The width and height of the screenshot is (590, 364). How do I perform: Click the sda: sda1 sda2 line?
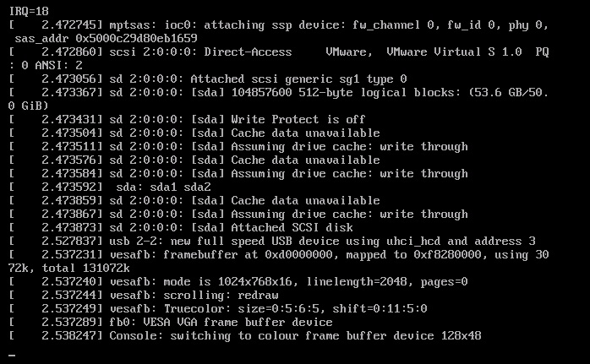pos(110,187)
